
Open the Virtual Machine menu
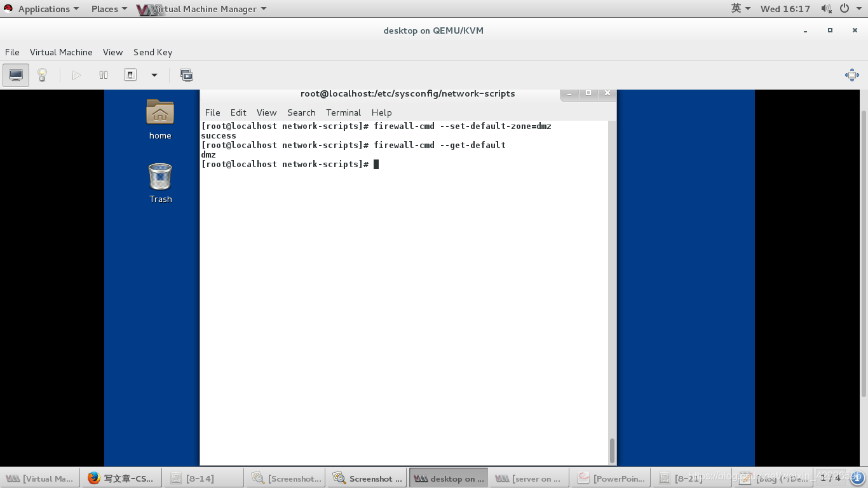[61, 52]
